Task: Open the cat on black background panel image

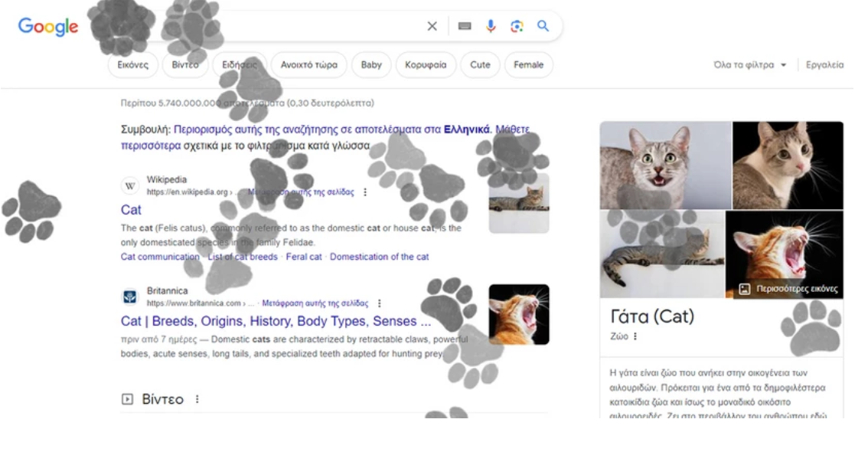Action: [x=788, y=165]
